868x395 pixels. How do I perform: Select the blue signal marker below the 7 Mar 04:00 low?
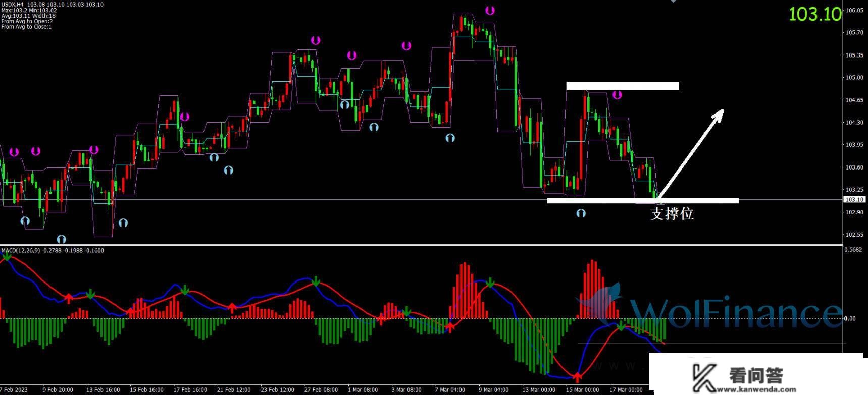pos(450,137)
